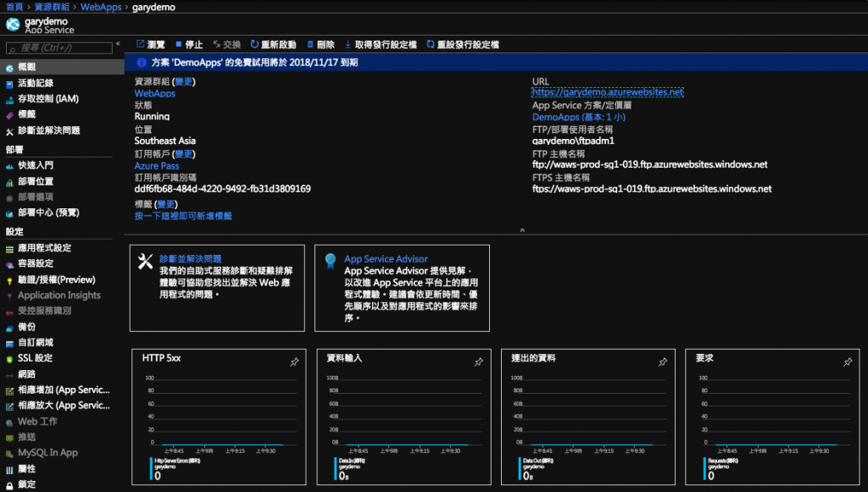
Task: Open the 要求 chart tile
Action: tap(772, 417)
